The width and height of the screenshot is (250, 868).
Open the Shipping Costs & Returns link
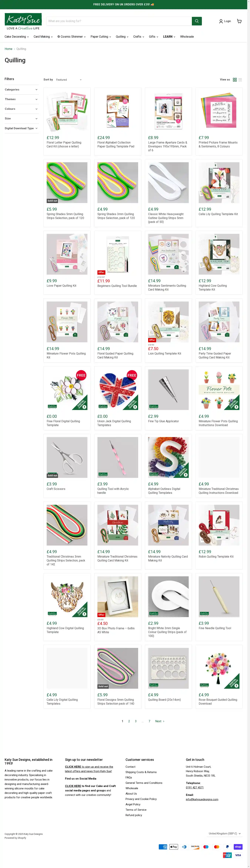click(141, 772)
